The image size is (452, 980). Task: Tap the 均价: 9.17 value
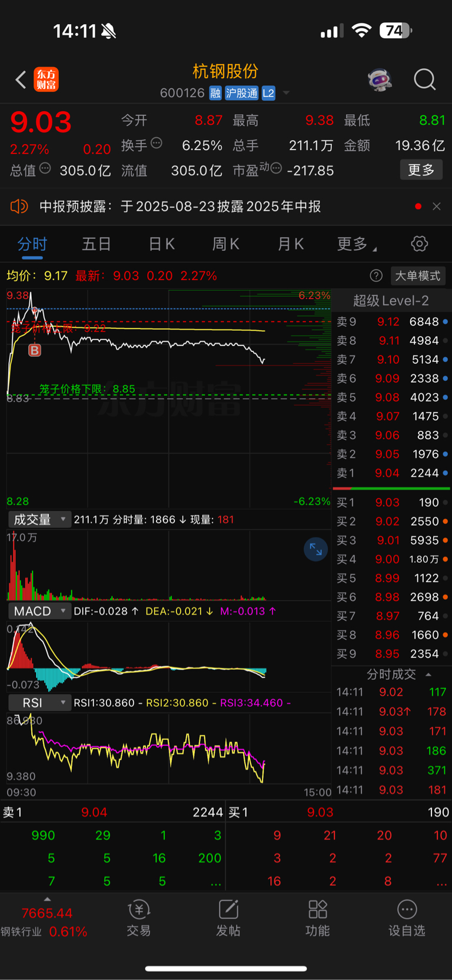click(x=37, y=275)
